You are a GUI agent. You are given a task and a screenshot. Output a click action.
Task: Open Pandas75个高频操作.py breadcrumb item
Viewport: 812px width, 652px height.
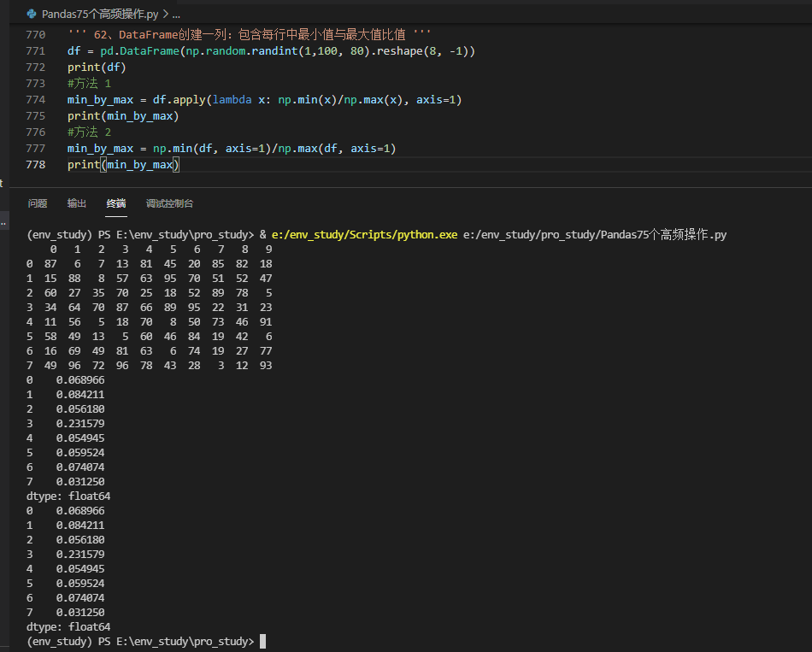(100, 14)
